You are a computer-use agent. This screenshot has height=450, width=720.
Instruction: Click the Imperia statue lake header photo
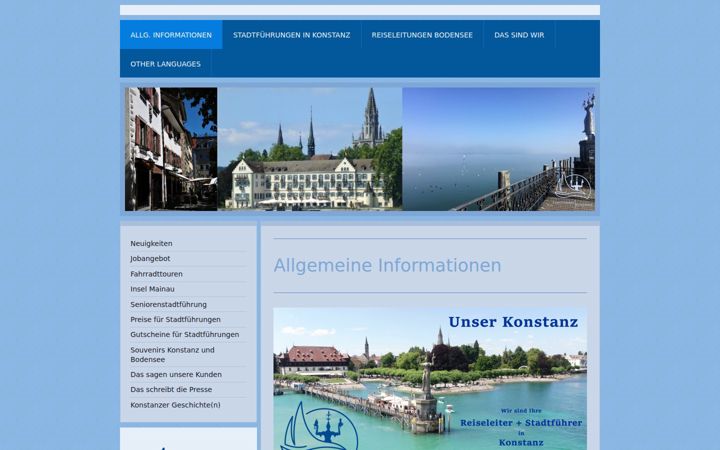click(x=498, y=149)
